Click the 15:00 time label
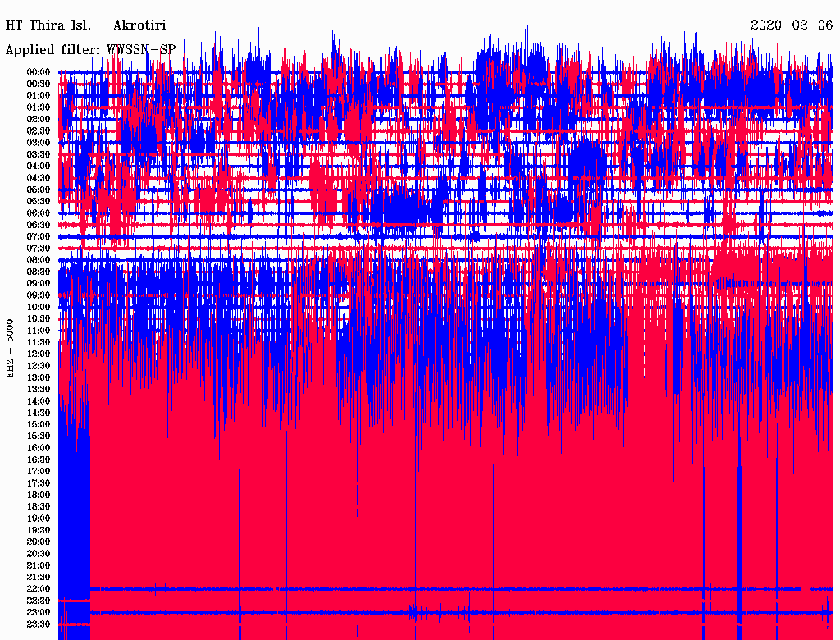Viewport: 840px width, 640px height. tap(39, 424)
